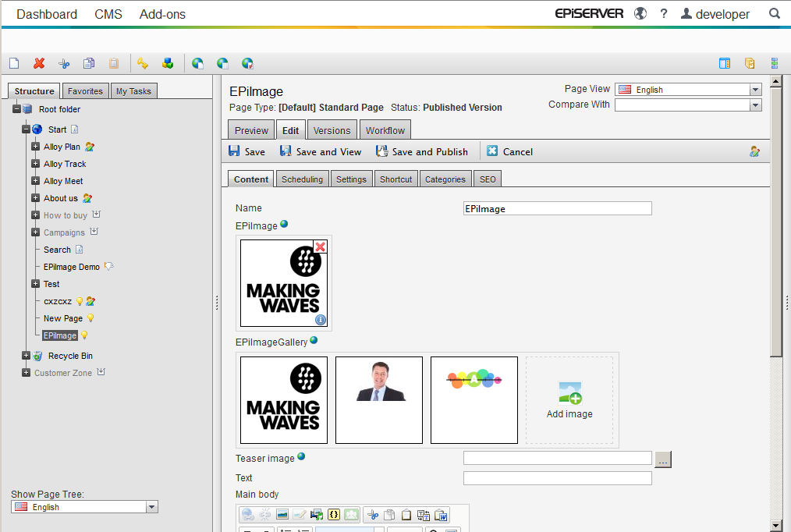Viewport: 791px width, 532px height.
Task: Click Add image in EPiImageGallery
Action: click(x=569, y=400)
